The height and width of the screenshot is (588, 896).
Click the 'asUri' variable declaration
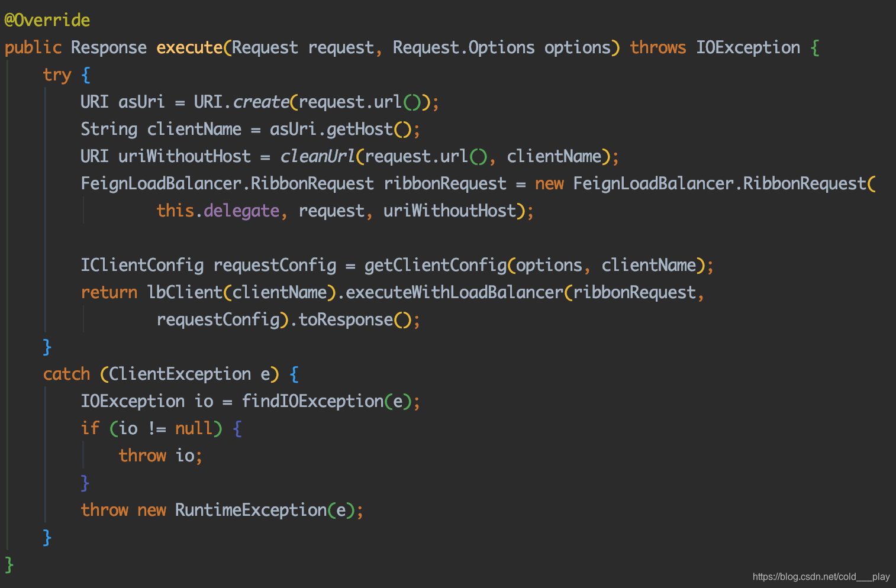(141, 102)
